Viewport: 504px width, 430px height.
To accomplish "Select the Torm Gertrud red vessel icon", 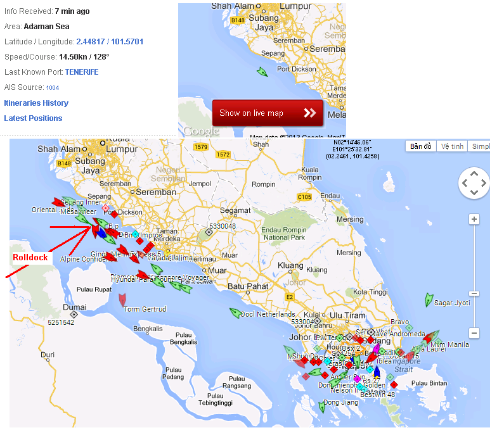I will [122, 300].
